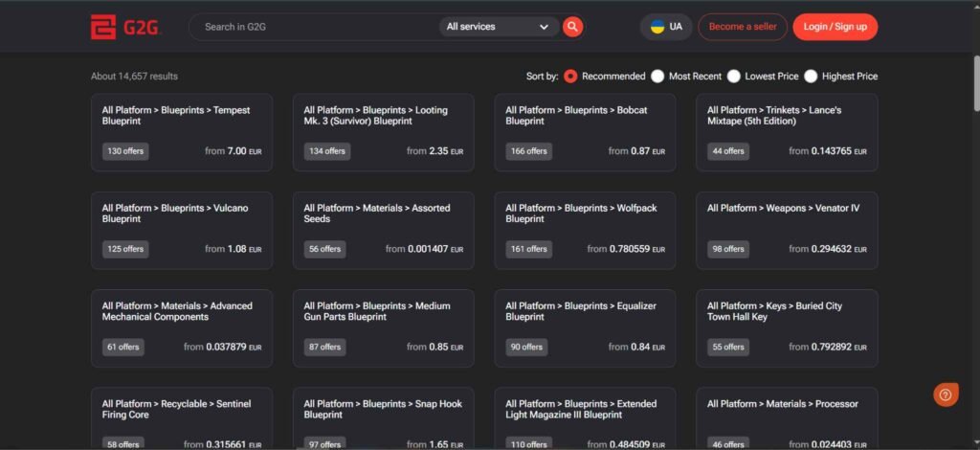The height and width of the screenshot is (450, 980).
Task: Click the 98 offers badge on Venator IV
Action: 730,249
